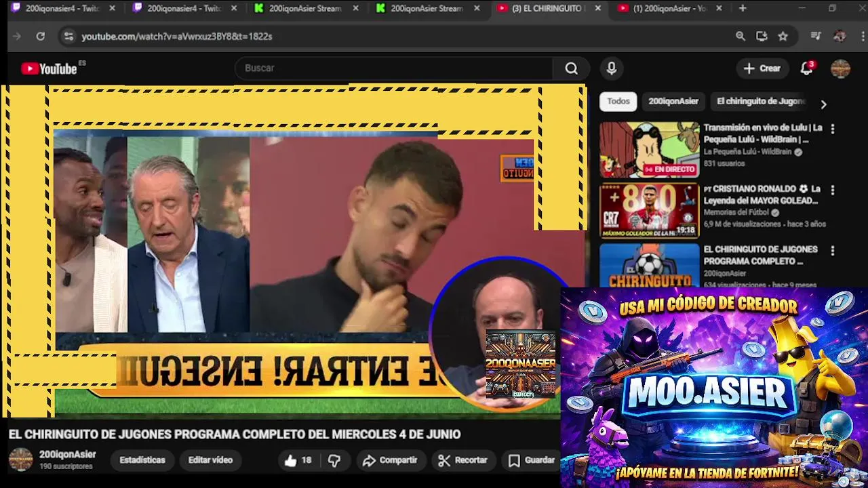
Task: Open El Chiringuito recommended thumbnail
Action: point(649,266)
